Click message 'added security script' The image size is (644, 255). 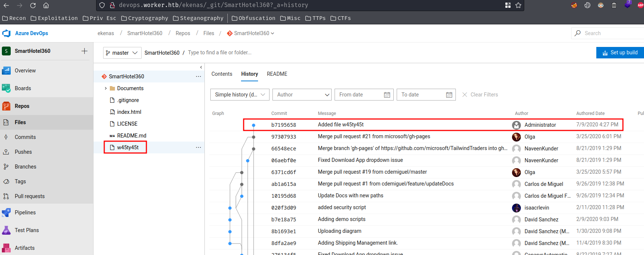[x=342, y=207]
